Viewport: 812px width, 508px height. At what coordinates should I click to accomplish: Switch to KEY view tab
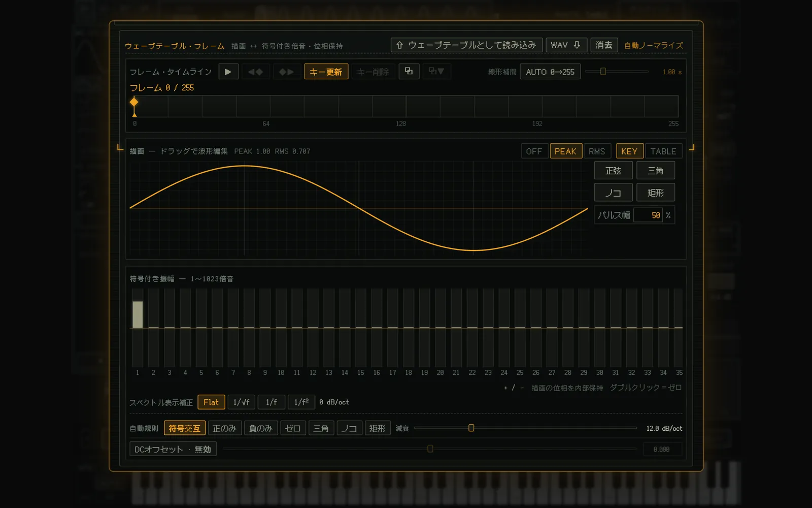click(x=629, y=151)
